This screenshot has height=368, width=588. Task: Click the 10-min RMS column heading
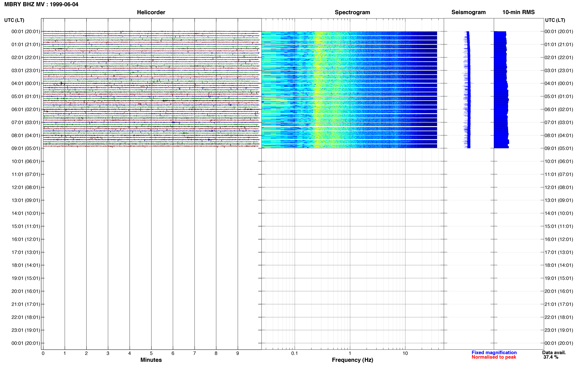click(518, 12)
